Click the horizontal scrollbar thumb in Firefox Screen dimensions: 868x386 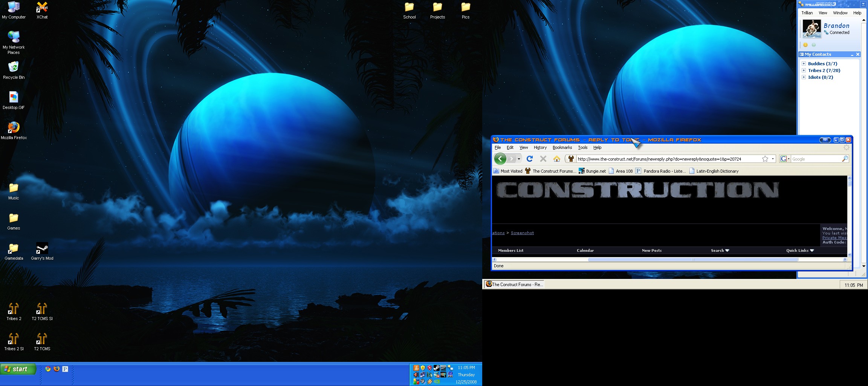click(693, 259)
